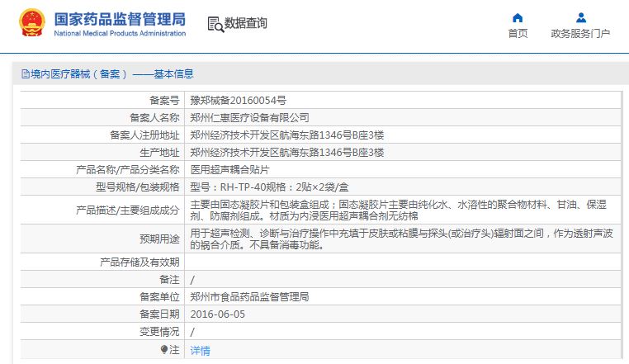Click the 变更情况 slash value
The width and height of the screenshot is (629, 364).
(192, 332)
